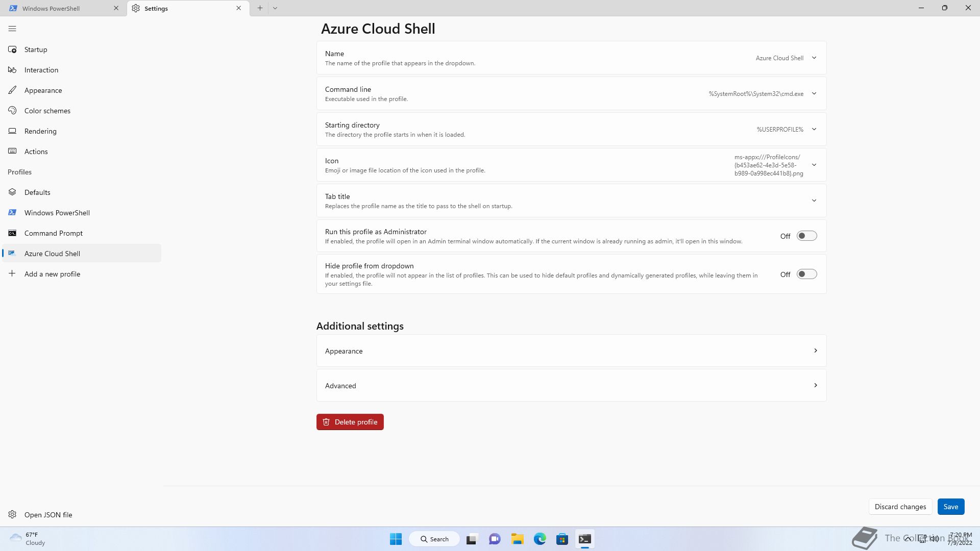Go to Interaction settings
Image resolution: width=980 pixels, height=551 pixels.
[x=82, y=70]
